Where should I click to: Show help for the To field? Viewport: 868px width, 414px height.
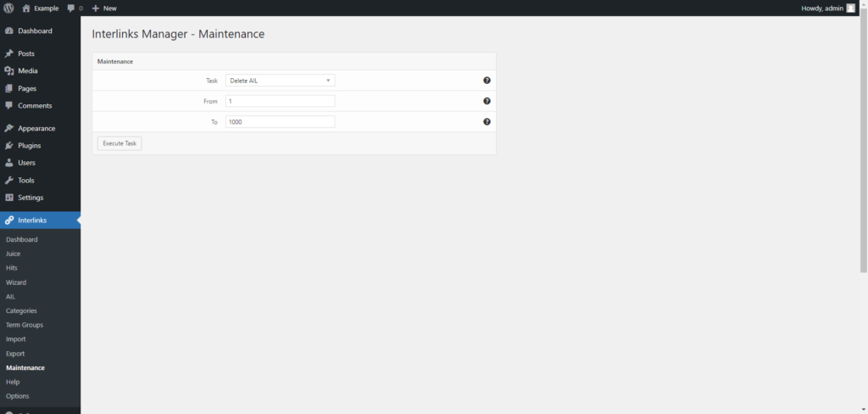(487, 122)
